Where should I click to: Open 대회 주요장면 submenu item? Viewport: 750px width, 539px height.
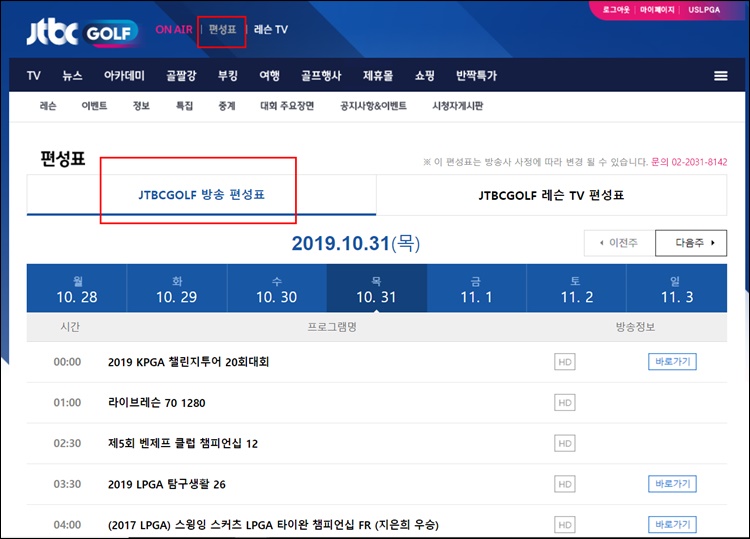[x=287, y=106]
